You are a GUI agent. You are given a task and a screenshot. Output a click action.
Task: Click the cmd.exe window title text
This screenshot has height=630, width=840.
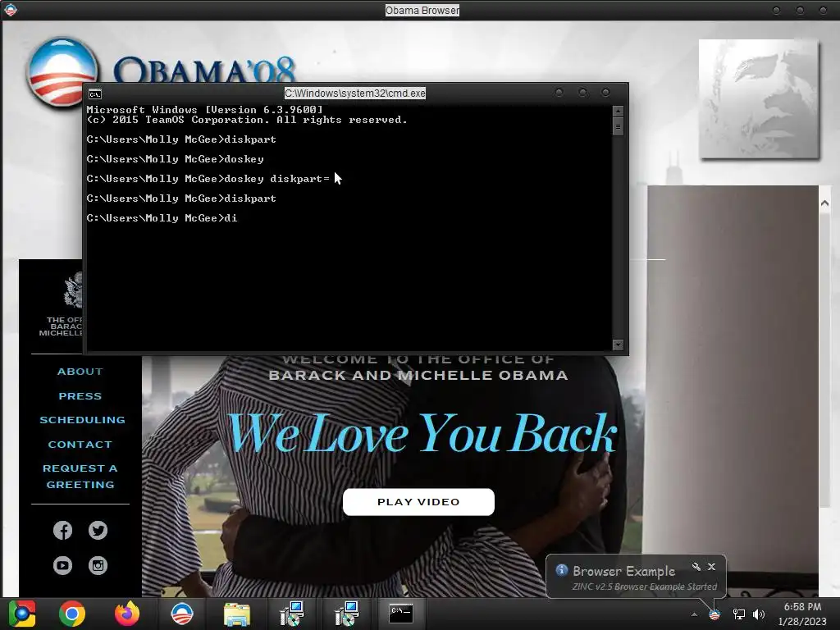click(x=354, y=94)
